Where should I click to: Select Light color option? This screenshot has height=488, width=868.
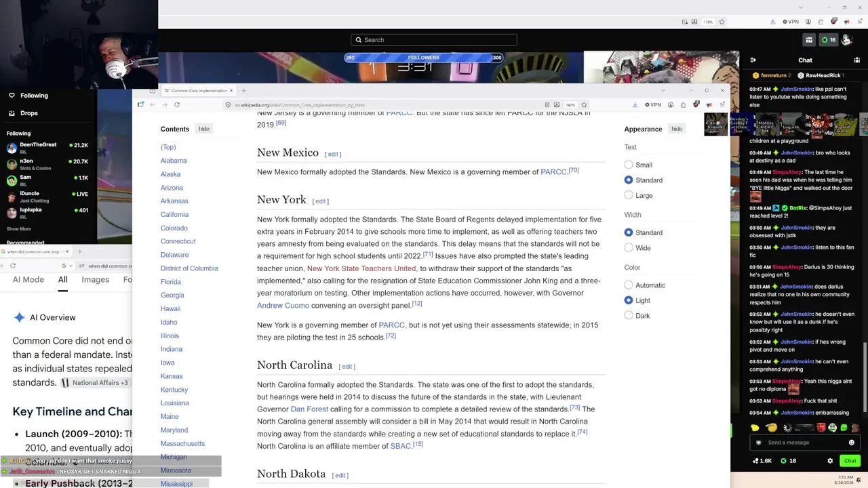pyautogui.click(x=629, y=300)
